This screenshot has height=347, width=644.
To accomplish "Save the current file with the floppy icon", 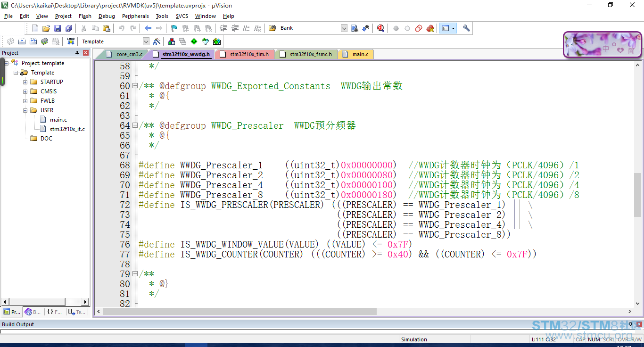I will (x=57, y=28).
